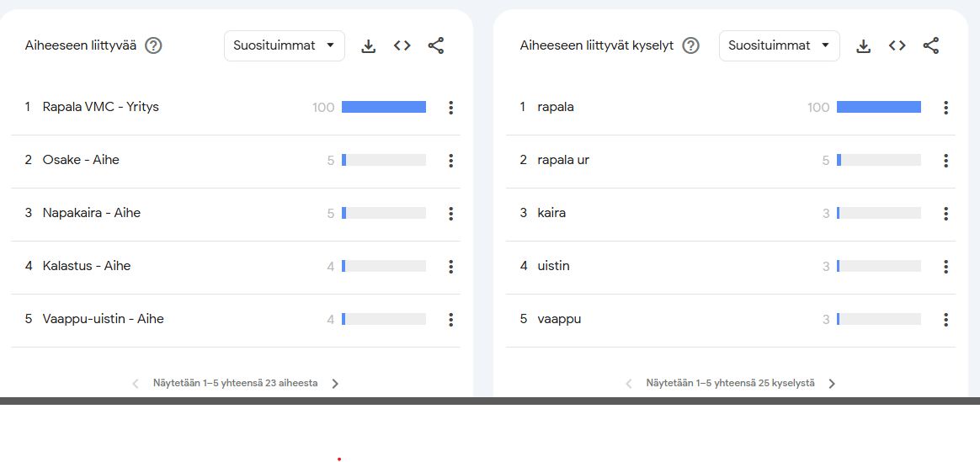The width and height of the screenshot is (980, 462).
Task: Go to next page of related queries
Action: 832,384
